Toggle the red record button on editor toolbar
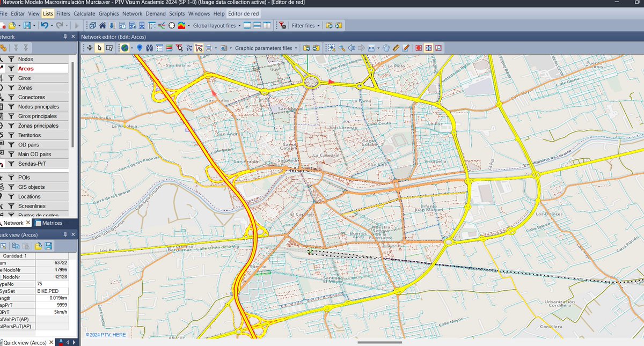 point(419,48)
